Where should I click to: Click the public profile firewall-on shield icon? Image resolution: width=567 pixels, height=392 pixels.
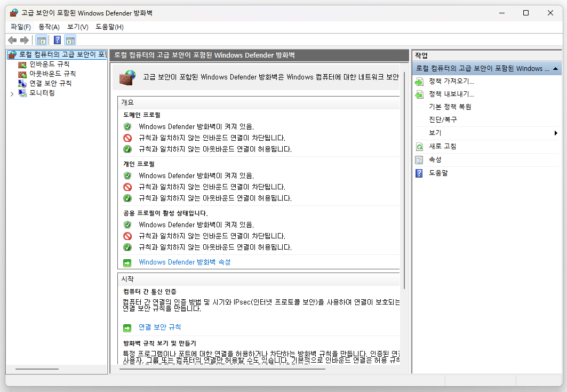(x=127, y=225)
